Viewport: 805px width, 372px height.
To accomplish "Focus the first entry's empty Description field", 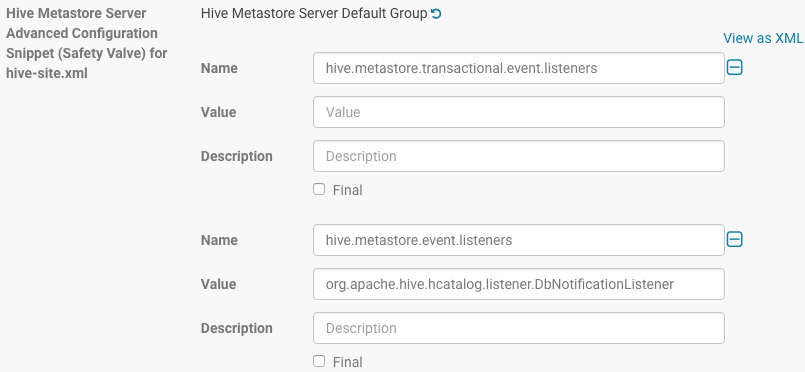I will [x=519, y=156].
